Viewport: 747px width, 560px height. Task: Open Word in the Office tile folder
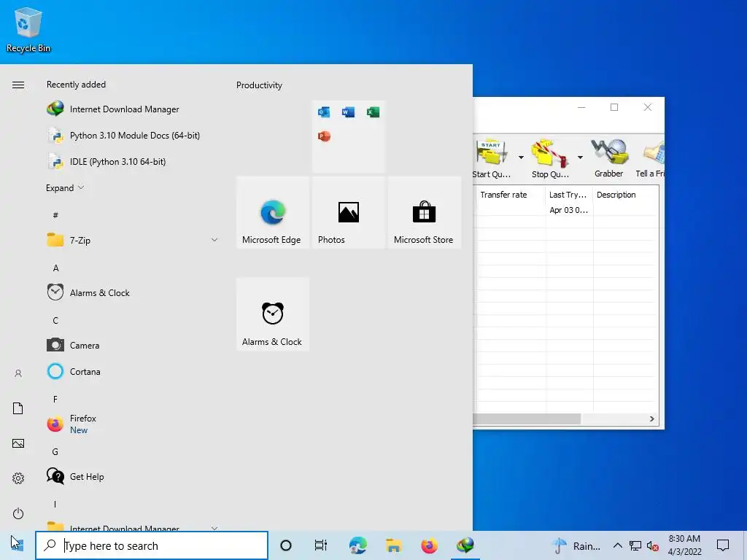tap(348, 112)
